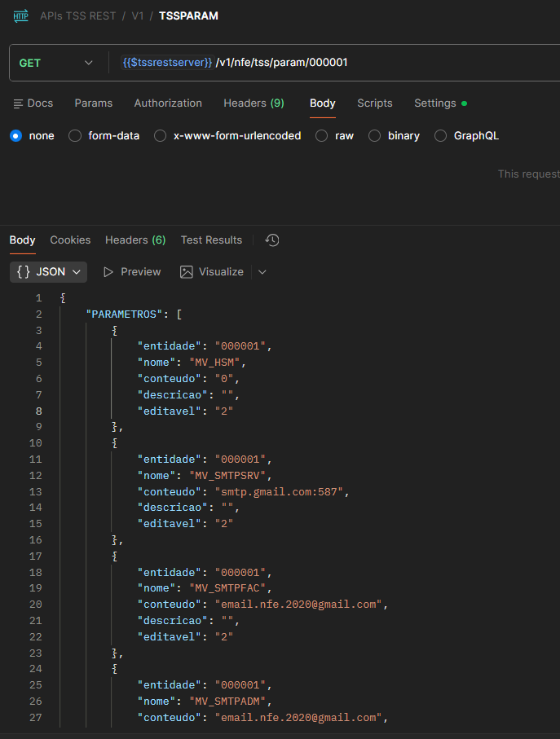Open the response Cookies tab
The height and width of the screenshot is (739, 560).
click(70, 240)
